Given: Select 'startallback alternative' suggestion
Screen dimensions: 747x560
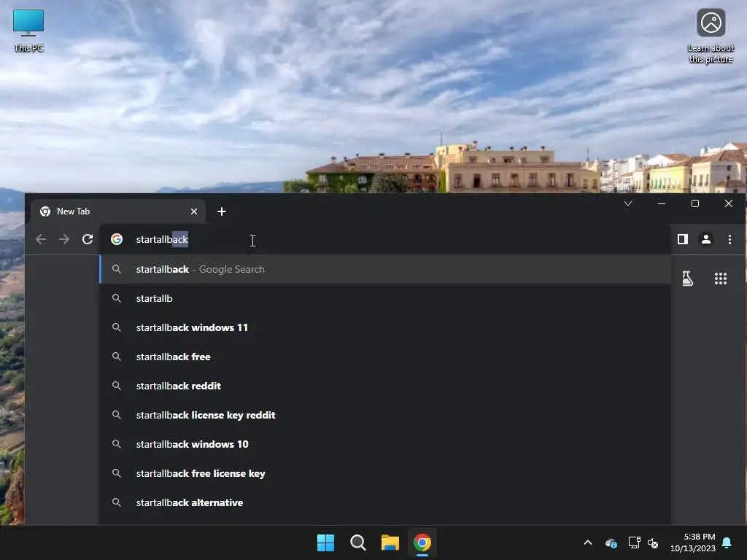Looking at the screenshot, I should click(385, 502).
